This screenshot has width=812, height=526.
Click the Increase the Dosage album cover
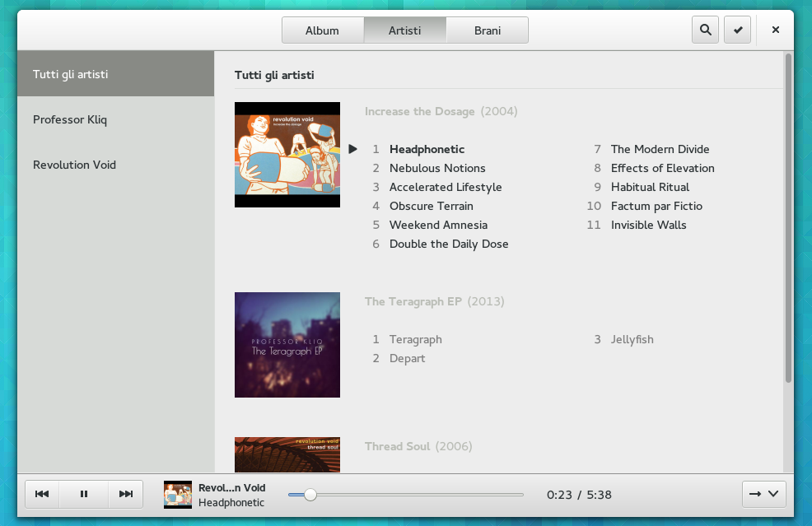pos(287,155)
